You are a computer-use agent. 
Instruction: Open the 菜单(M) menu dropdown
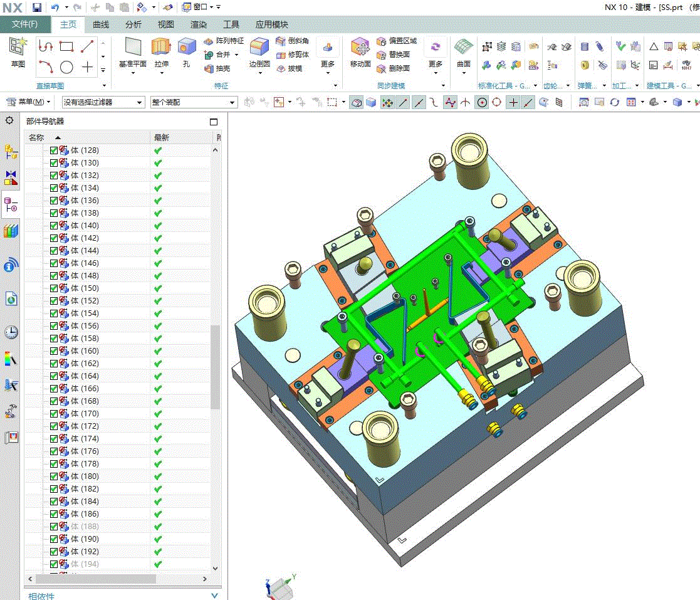pyautogui.click(x=28, y=102)
